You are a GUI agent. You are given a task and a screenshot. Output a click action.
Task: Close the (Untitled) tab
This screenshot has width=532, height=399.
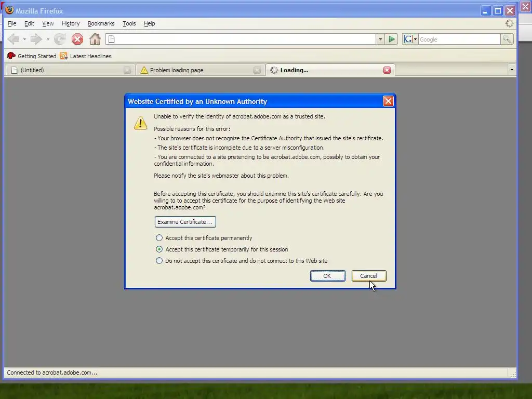pyautogui.click(x=127, y=70)
